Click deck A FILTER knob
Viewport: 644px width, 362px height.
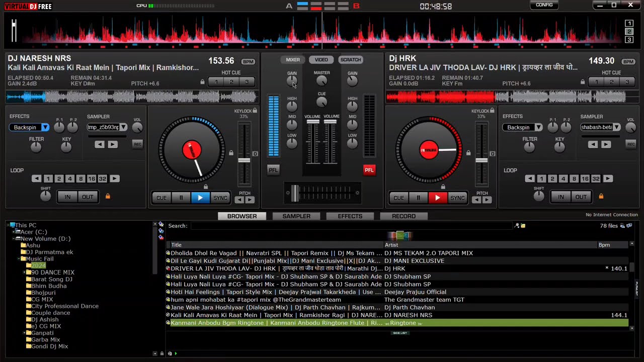click(x=36, y=147)
